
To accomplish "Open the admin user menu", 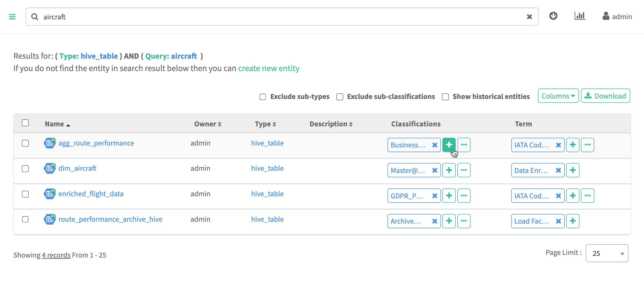I will click(617, 16).
